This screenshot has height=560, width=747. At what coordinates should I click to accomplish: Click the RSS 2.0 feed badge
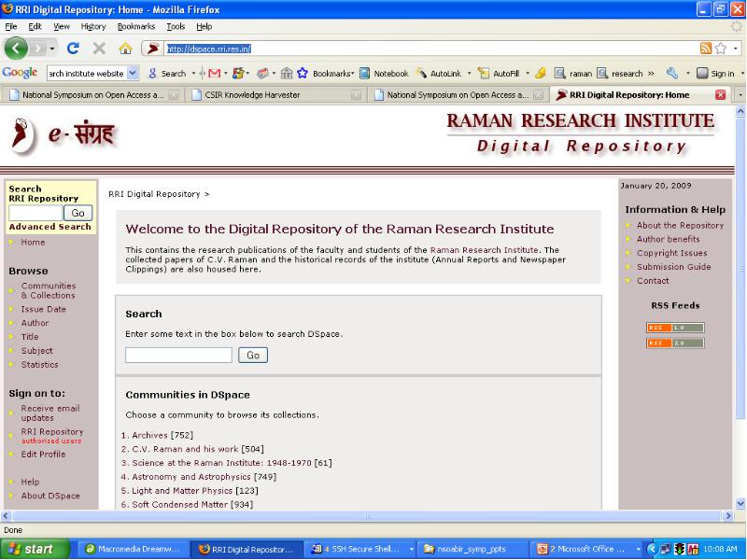point(675,343)
